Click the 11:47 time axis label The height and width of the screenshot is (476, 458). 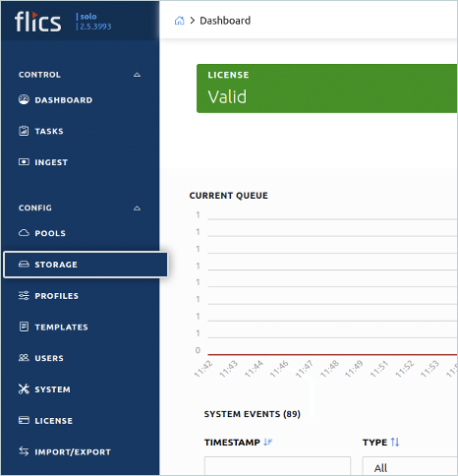(305, 369)
